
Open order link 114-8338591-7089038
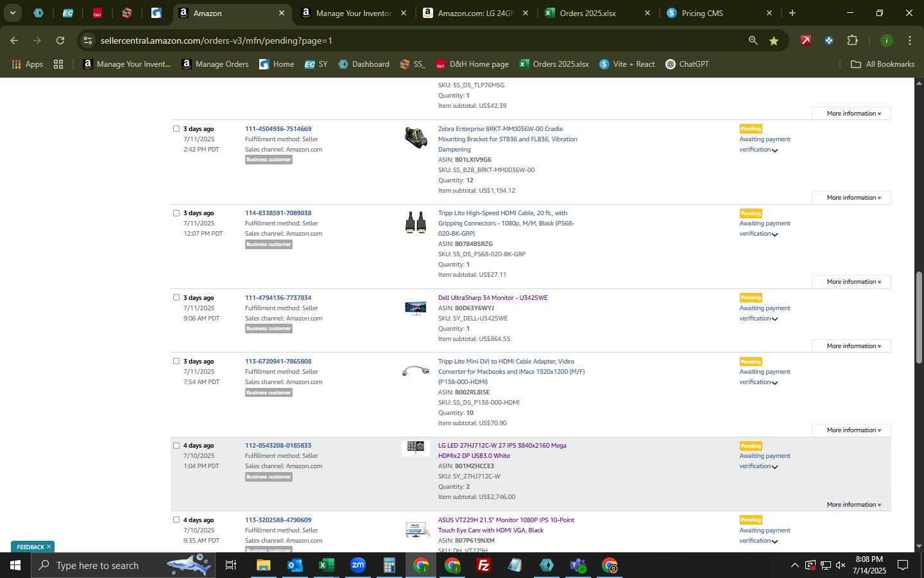[278, 213]
